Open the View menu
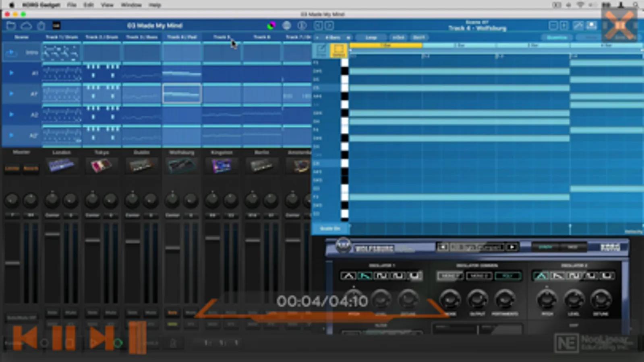644x362 pixels. 107,5
